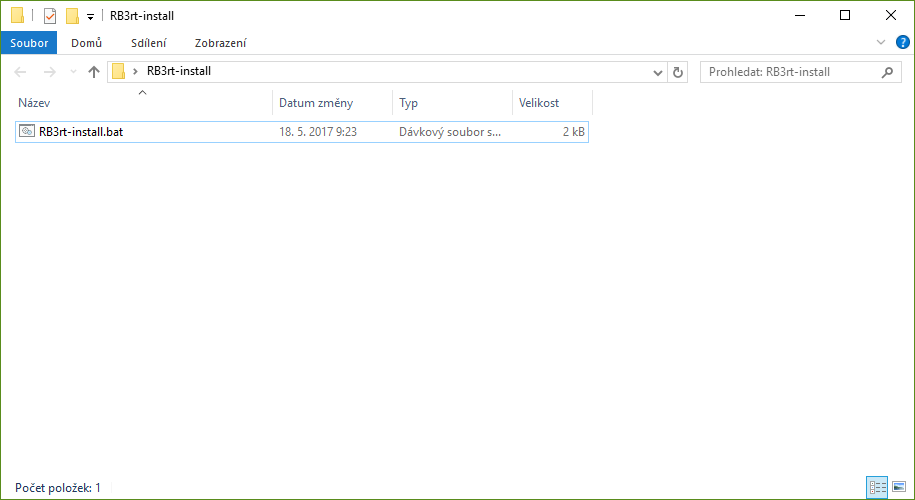Close the RB3rt-install window
The image size is (915, 500).
pyautogui.click(x=890, y=15)
